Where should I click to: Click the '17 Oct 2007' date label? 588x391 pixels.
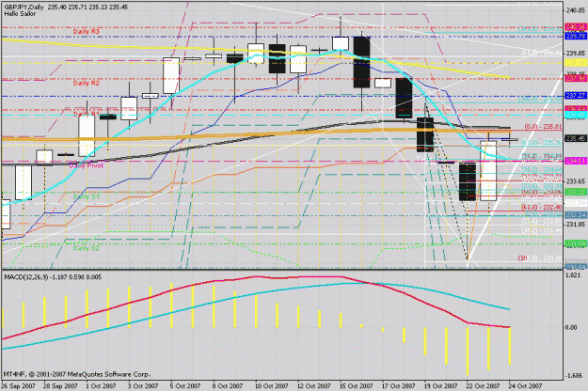coord(399,385)
